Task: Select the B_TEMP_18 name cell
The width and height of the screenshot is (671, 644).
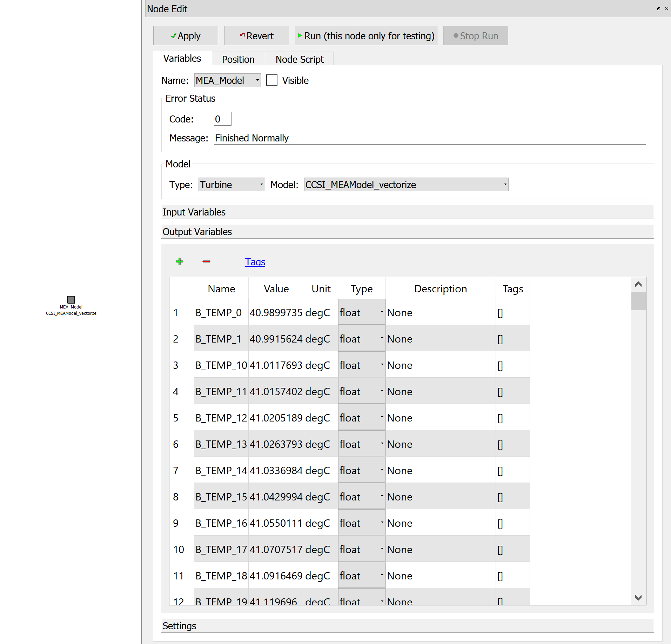Action: [221, 575]
